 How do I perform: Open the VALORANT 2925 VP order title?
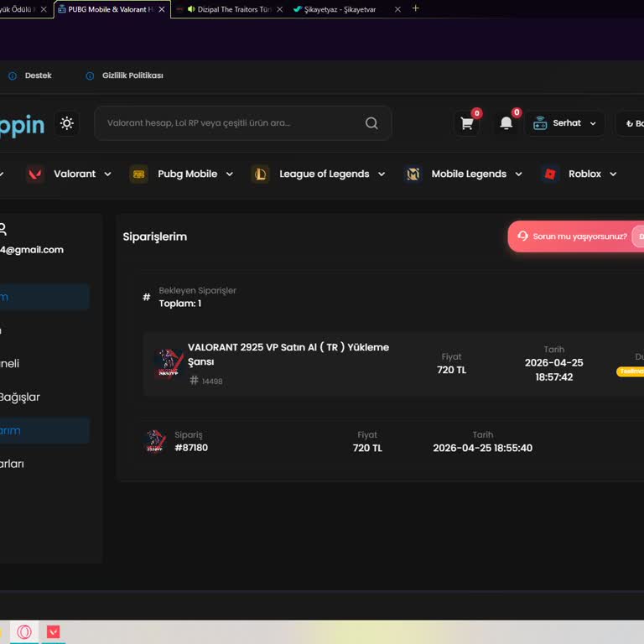pyautogui.click(x=288, y=355)
